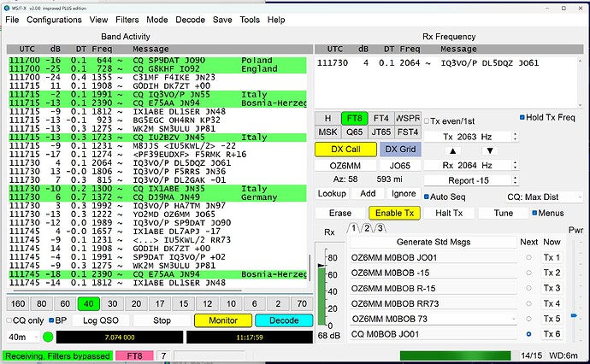Open the Filters menu
Screen dimensions: 590x364
tap(127, 20)
